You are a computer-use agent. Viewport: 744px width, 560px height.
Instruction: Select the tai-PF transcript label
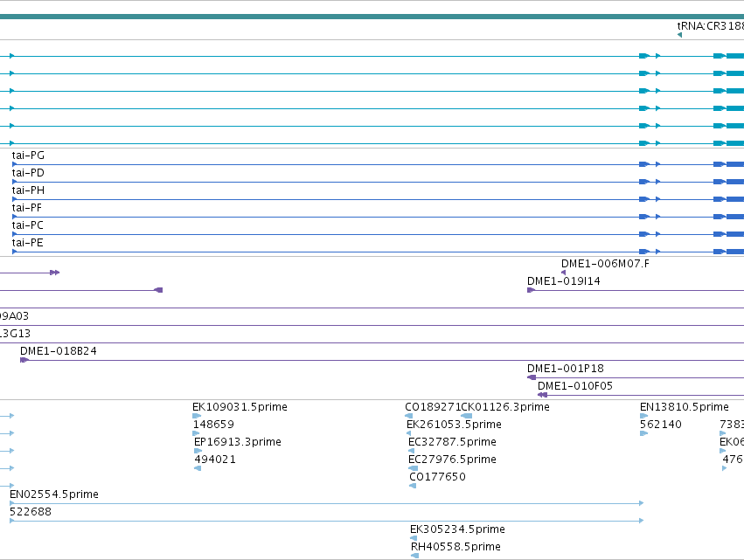coord(26,208)
